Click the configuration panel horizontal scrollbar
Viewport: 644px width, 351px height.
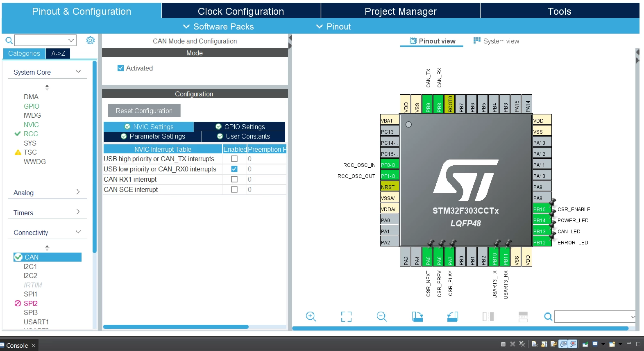tap(176, 327)
